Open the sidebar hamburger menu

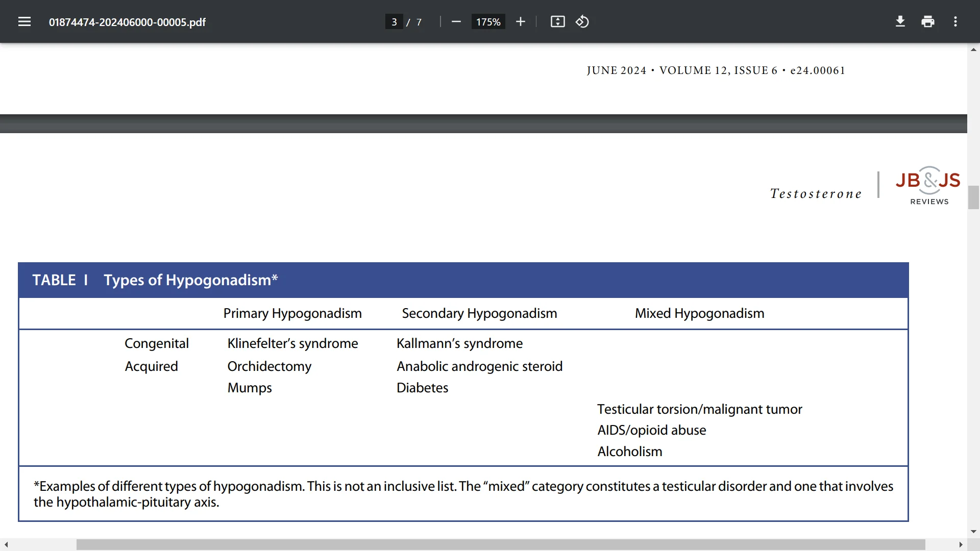pyautogui.click(x=24, y=22)
